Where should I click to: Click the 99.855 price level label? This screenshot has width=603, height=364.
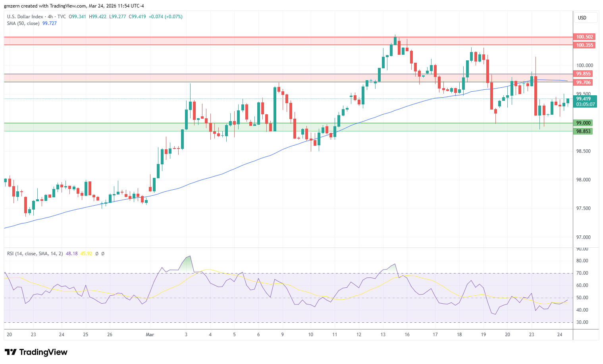coord(583,74)
